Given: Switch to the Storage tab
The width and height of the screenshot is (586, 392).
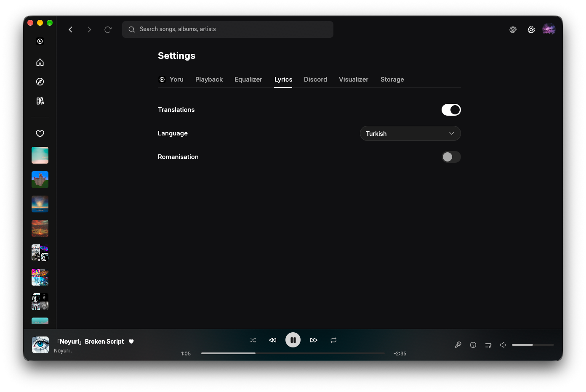Looking at the screenshot, I should click(x=392, y=79).
